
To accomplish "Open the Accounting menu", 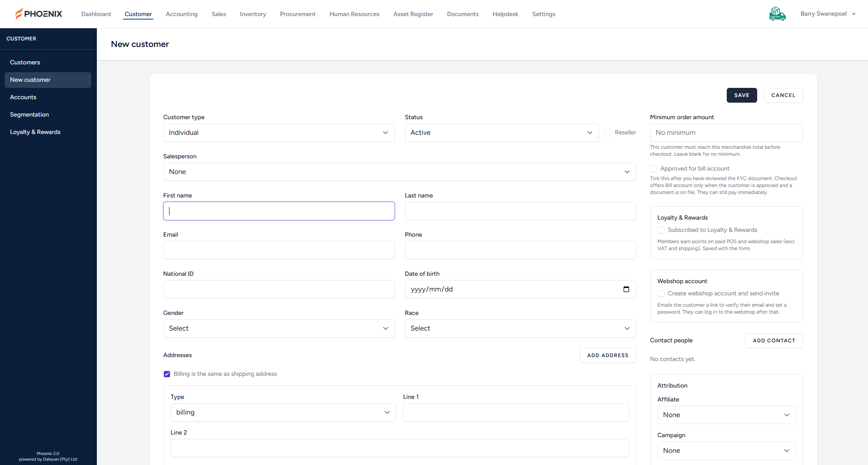I will [x=182, y=14].
